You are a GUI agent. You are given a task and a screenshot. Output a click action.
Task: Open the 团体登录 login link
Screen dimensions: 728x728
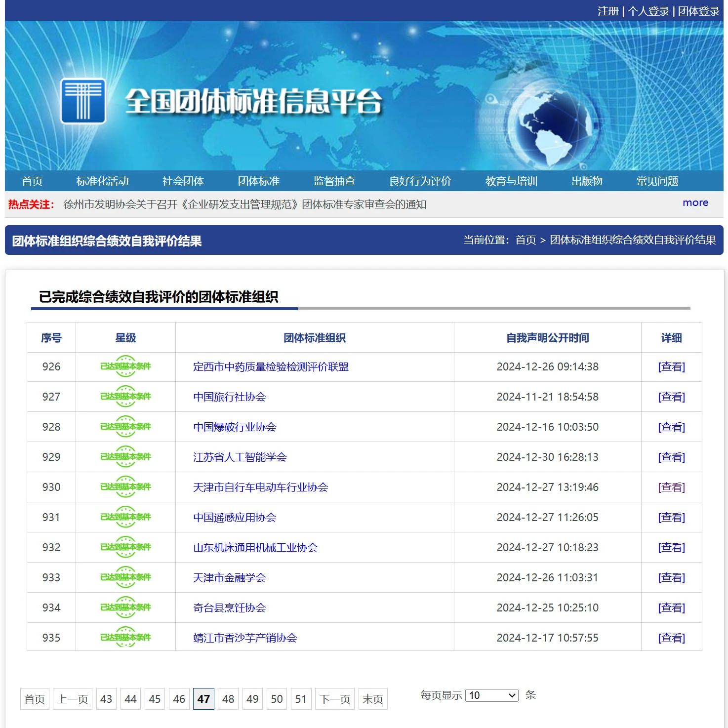pos(698,11)
